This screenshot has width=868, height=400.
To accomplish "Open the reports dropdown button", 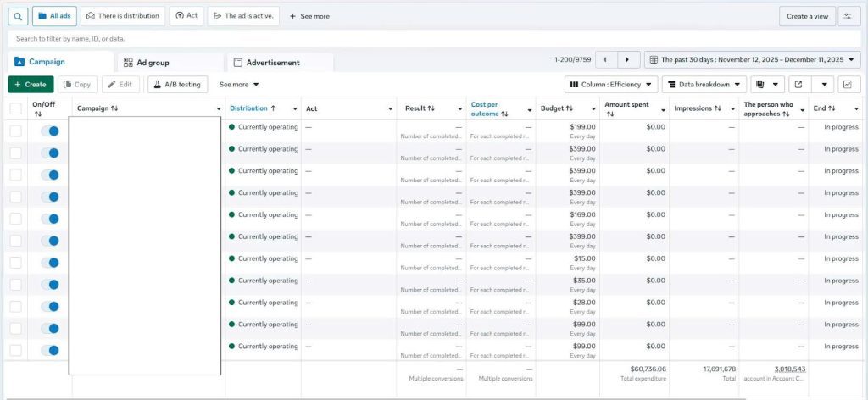I will [x=767, y=85].
